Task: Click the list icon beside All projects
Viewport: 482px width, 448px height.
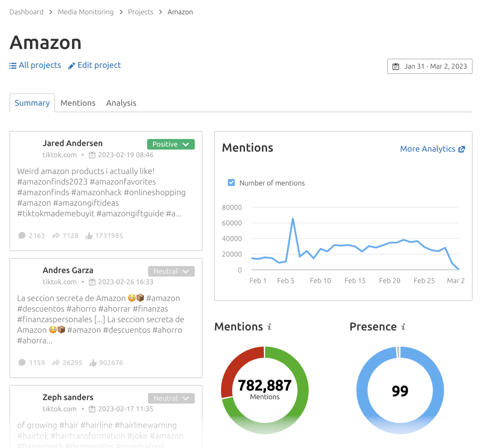Action: pos(13,65)
